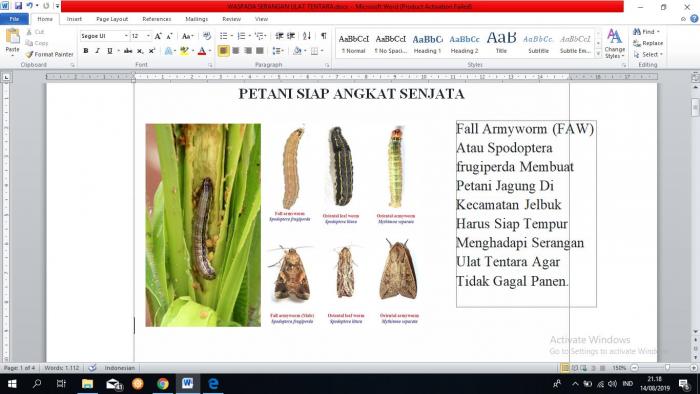Open Google Chrome from the taskbar

pos(162,384)
